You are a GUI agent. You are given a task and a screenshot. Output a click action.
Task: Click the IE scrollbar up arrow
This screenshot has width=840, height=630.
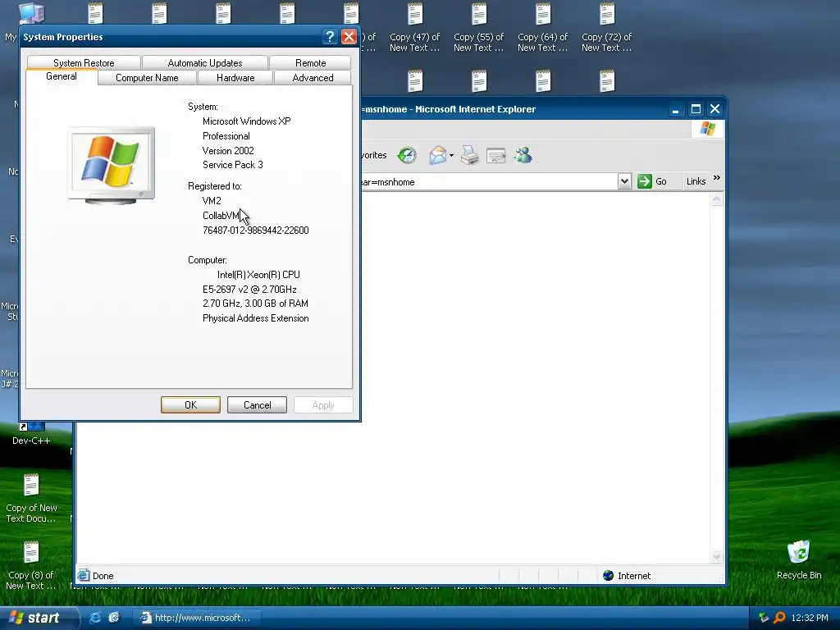click(717, 200)
